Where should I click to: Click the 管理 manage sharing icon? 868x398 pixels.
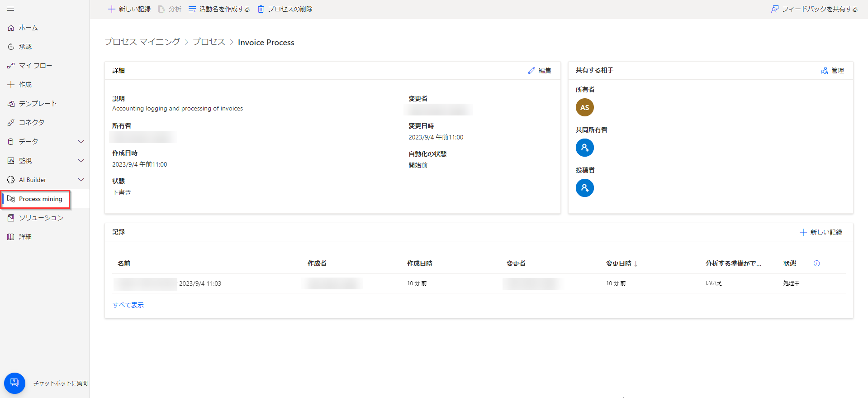[x=824, y=71]
